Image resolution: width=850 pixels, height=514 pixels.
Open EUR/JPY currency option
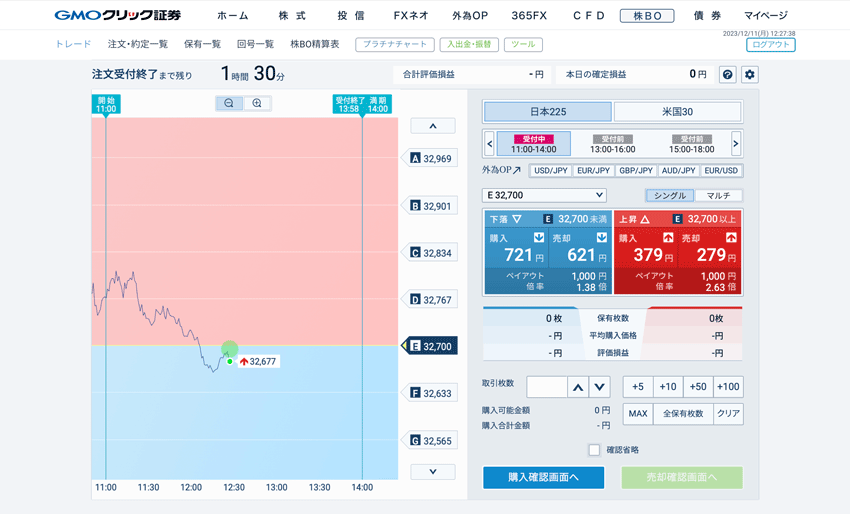[594, 170]
